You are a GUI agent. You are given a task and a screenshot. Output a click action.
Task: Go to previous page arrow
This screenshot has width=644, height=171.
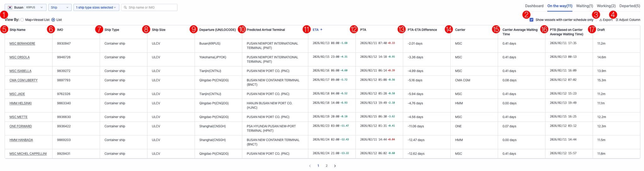[x=310, y=166]
